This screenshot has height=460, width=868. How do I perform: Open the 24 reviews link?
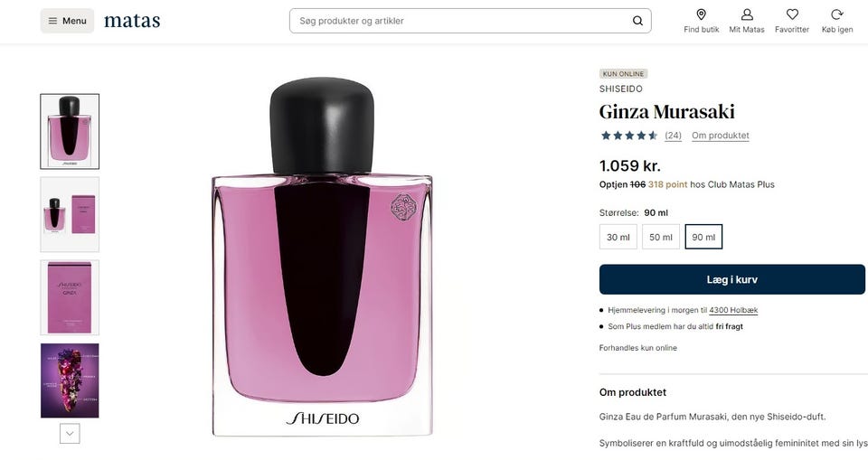point(673,136)
